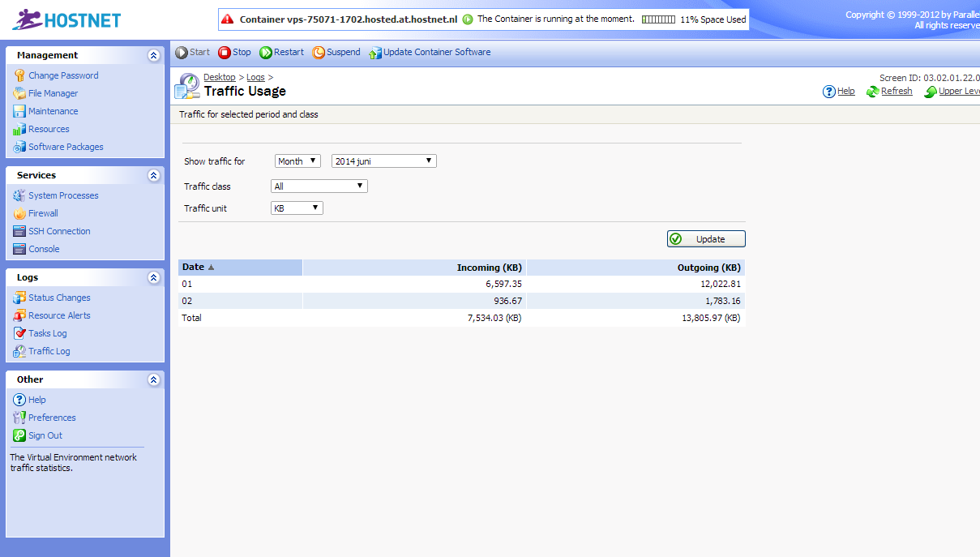This screenshot has height=557, width=980.
Task: Collapse the Logs panel section
Action: 153,278
